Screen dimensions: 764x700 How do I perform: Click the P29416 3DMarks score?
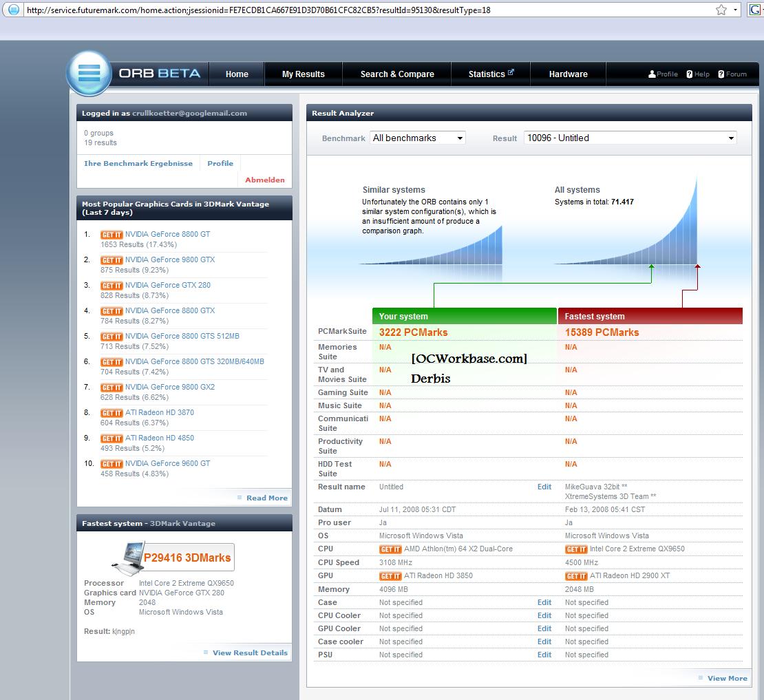tap(187, 558)
